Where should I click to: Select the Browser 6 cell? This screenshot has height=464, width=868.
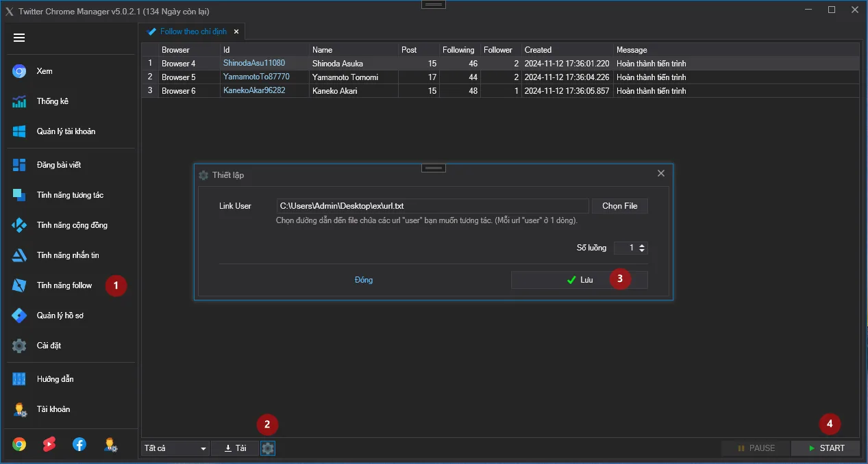(189, 91)
